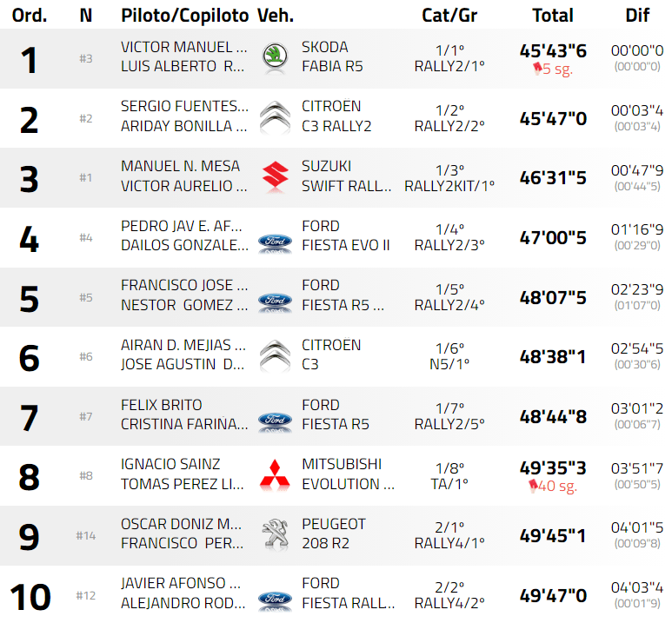Open driver Ignacio Sainz entry

[x=170, y=465]
